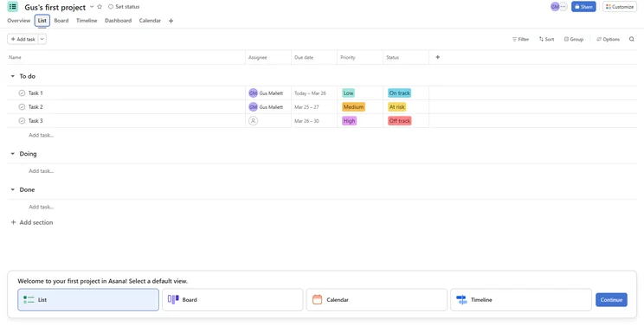Open the Done section title
The height and width of the screenshot is (326, 644).
coord(27,190)
